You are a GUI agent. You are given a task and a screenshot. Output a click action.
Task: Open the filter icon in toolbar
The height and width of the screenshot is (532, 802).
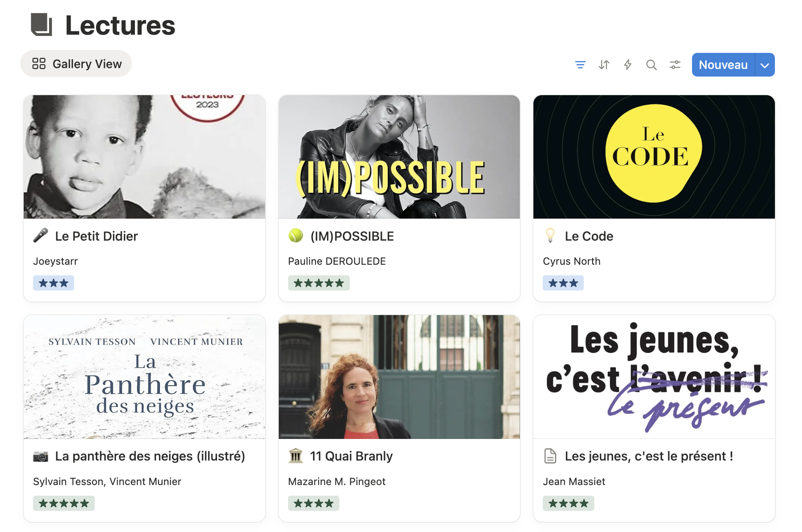click(580, 65)
